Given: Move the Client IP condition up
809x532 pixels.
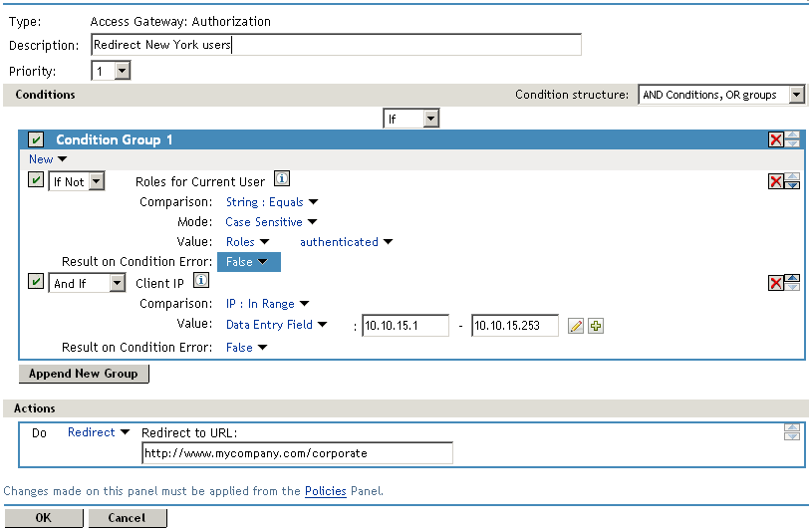Looking at the screenshot, I should (792, 279).
